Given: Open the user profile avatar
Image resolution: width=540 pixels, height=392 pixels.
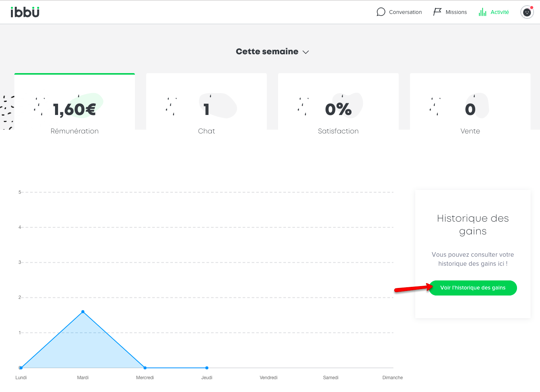Looking at the screenshot, I should [527, 12].
